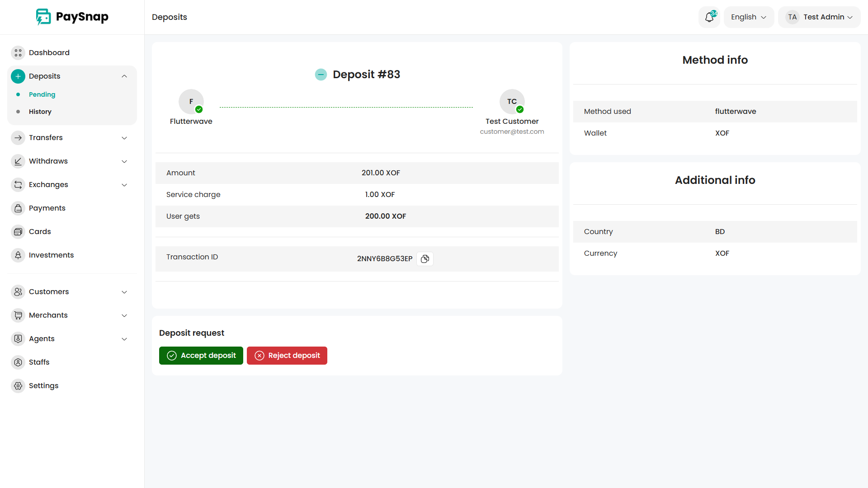Expand the Customers submenu
Viewport: 868px width, 488px height.
tap(124, 292)
